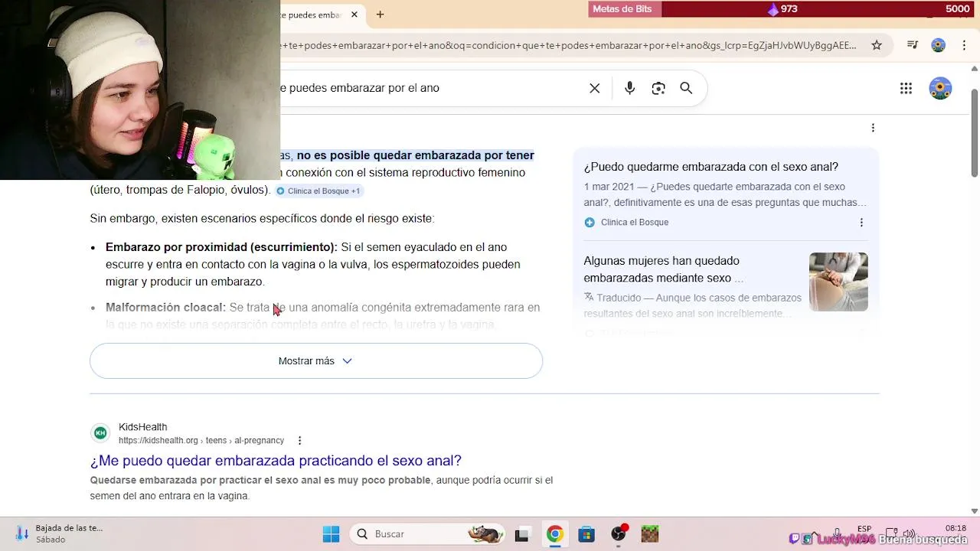Expand the answer with Mostrar más
The image size is (980, 551).
pyautogui.click(x=316, y=361)
